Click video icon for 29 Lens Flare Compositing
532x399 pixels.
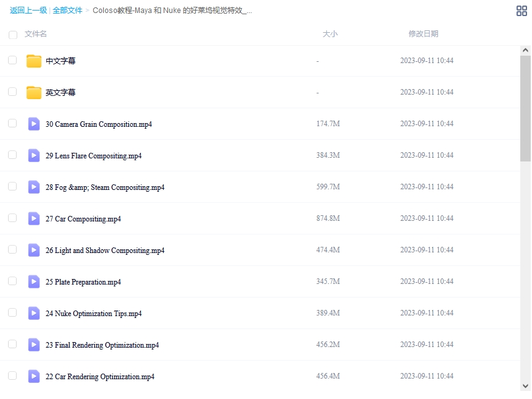[x=34, y=155]
